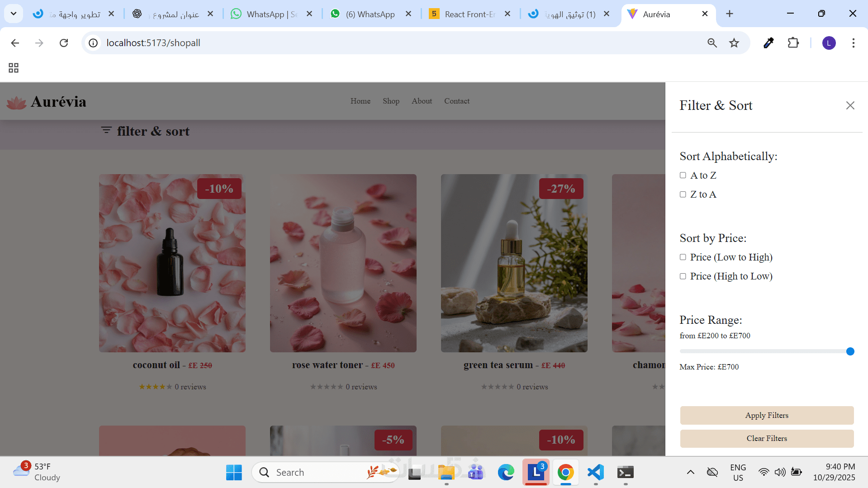Open the Chrome three-dot menu
This screenshot has height=488, width=868.
click(x=853, y=43)
